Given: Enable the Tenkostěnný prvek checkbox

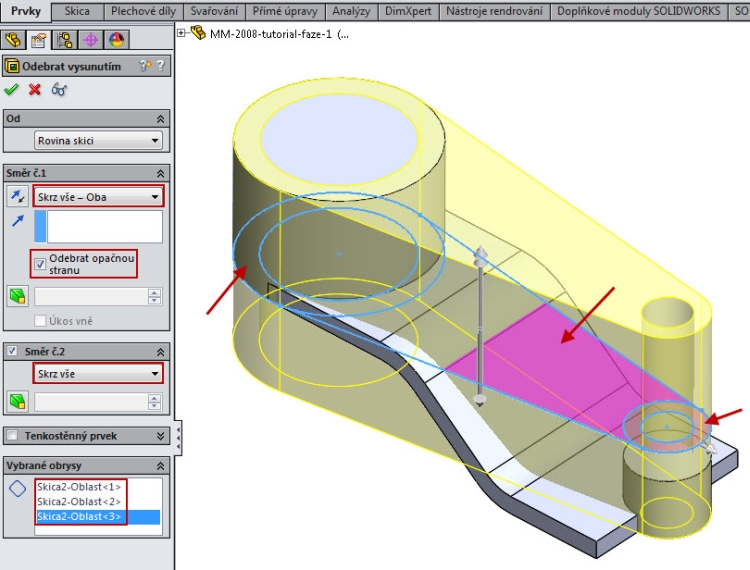Looking at the screenshot, I should (12, 435).
